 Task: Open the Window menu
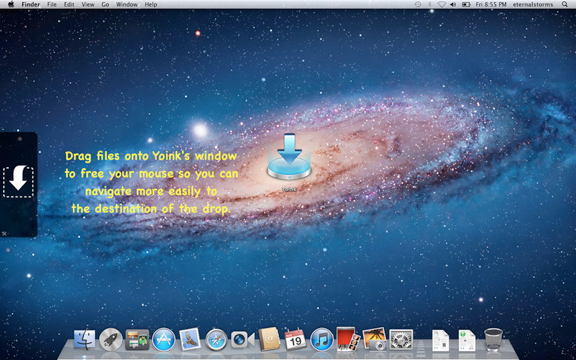[127, 4]
